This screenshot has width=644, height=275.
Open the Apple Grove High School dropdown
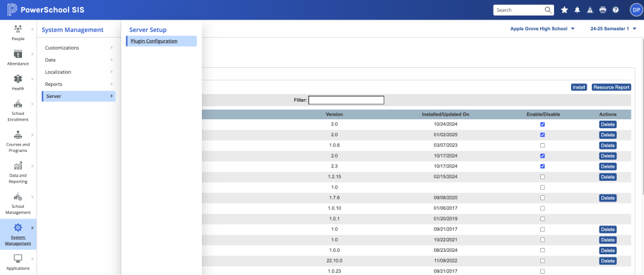542,29
